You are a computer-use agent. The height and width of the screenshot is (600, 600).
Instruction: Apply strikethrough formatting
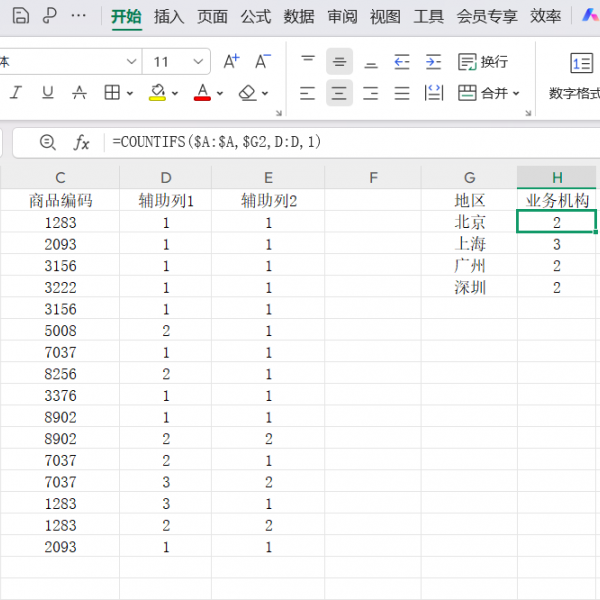click(x=80, y=93)
